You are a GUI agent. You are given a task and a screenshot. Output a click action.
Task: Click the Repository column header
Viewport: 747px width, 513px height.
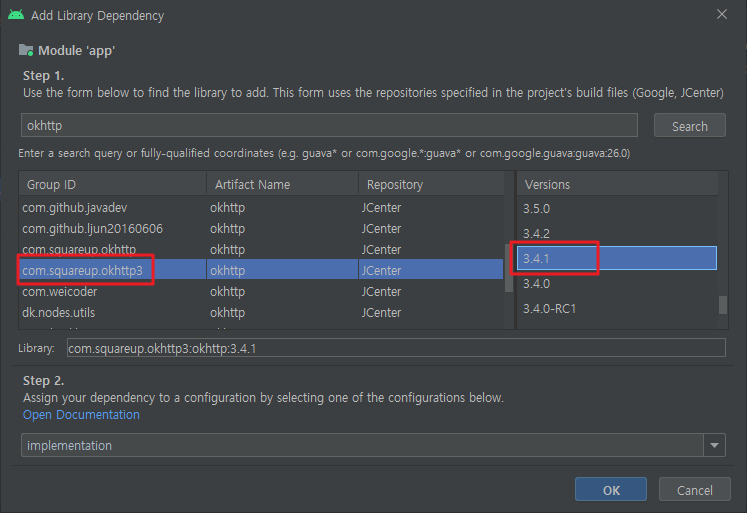[x=432, y=184]
